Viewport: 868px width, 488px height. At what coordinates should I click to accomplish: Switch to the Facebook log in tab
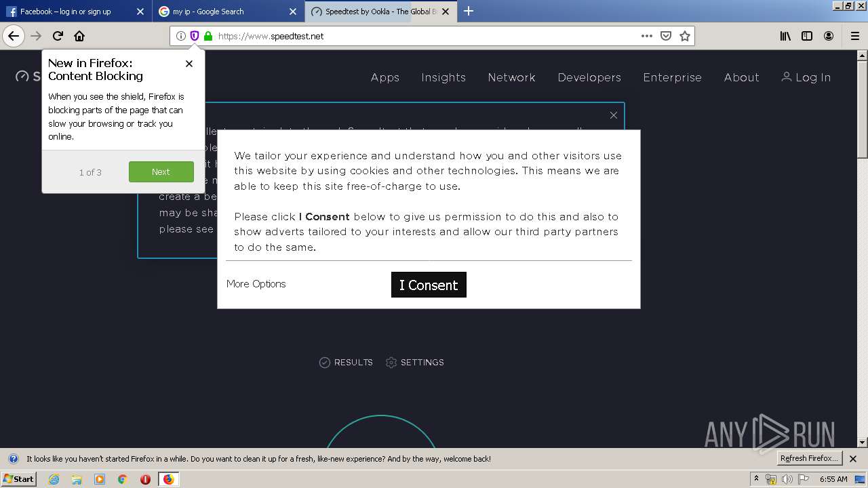pyautogui.click(x=75, y=12)
